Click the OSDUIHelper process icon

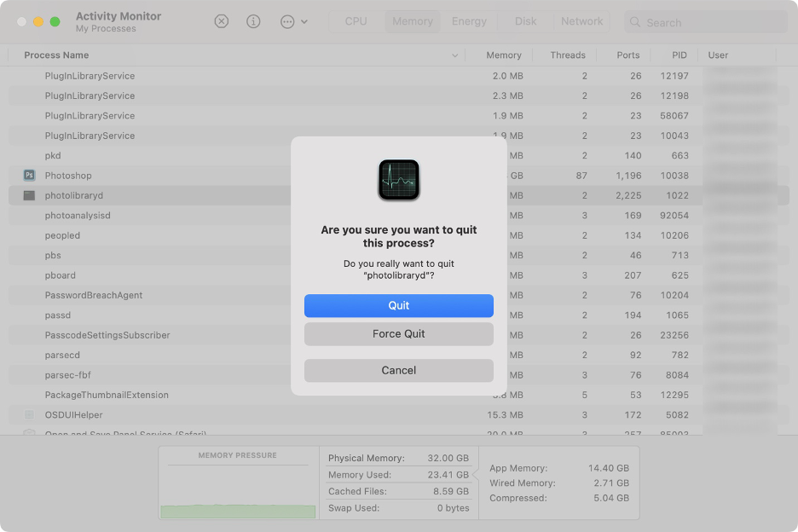coord(28,414)
